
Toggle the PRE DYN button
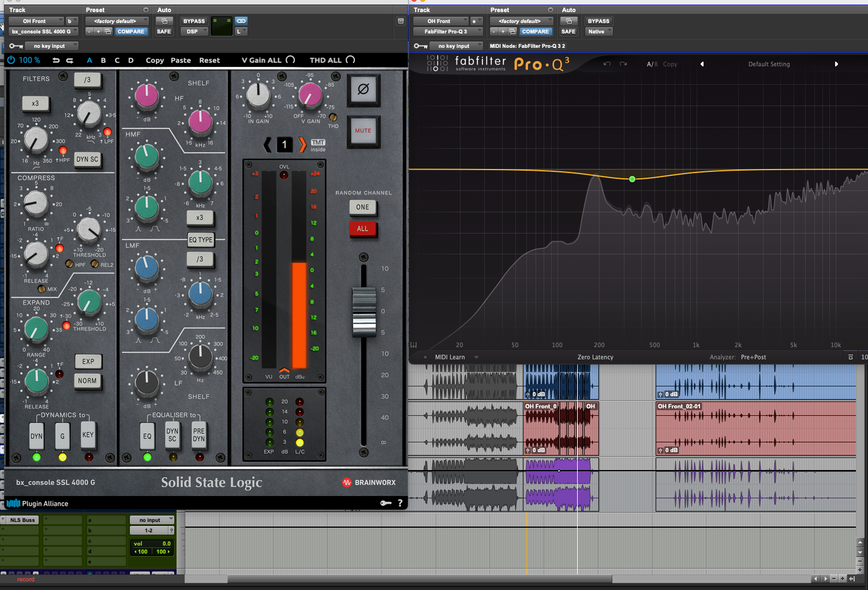(199, 435)
